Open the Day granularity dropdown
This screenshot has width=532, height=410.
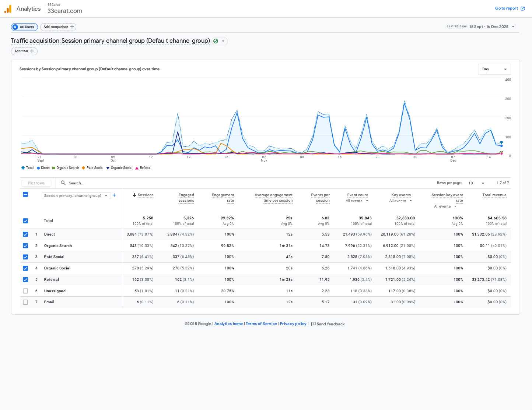pos(494,69)
